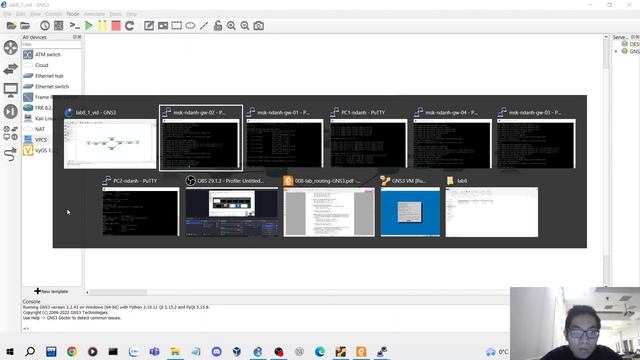Select the Insert a picture tool

click(163, 26)
